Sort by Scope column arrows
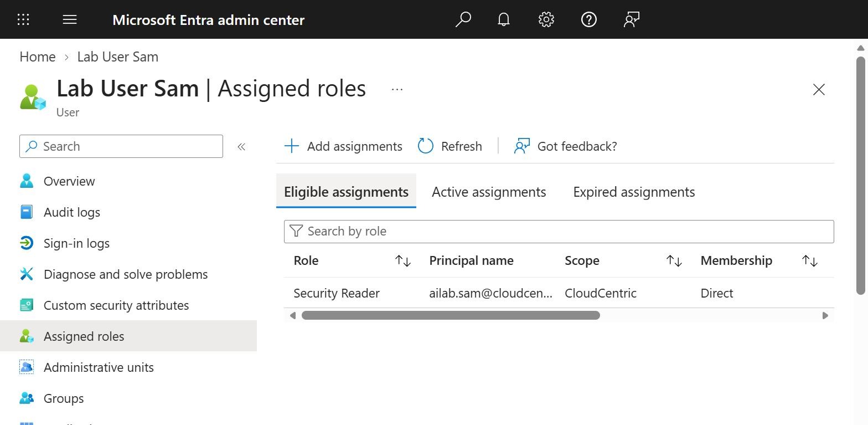This screenshot has height=425, width=868. [674, 261]
